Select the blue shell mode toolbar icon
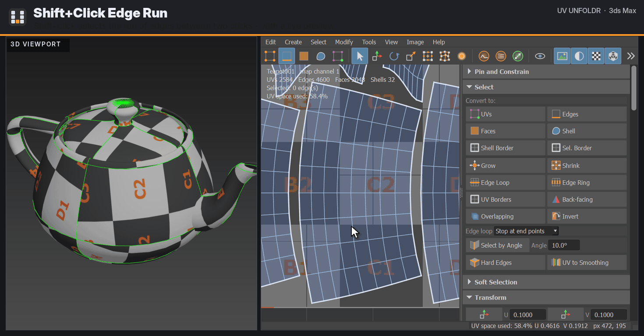This screenshot has width=644, height=336. point(321,56)
